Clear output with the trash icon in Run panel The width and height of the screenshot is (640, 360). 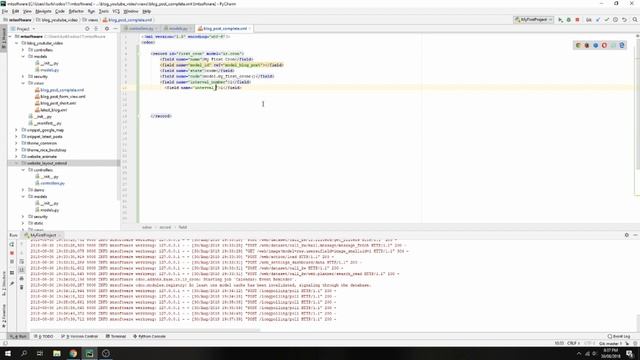[x=22, y=287]
